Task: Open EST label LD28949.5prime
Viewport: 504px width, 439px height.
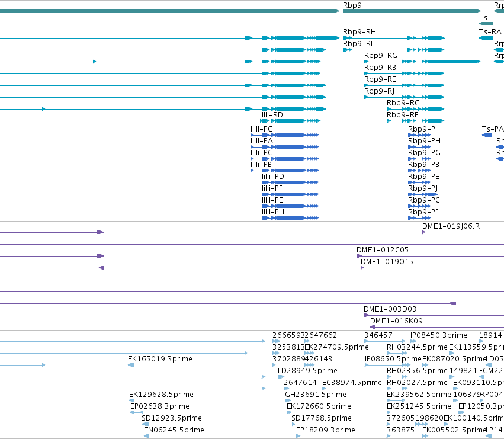Action: point(307,371)
